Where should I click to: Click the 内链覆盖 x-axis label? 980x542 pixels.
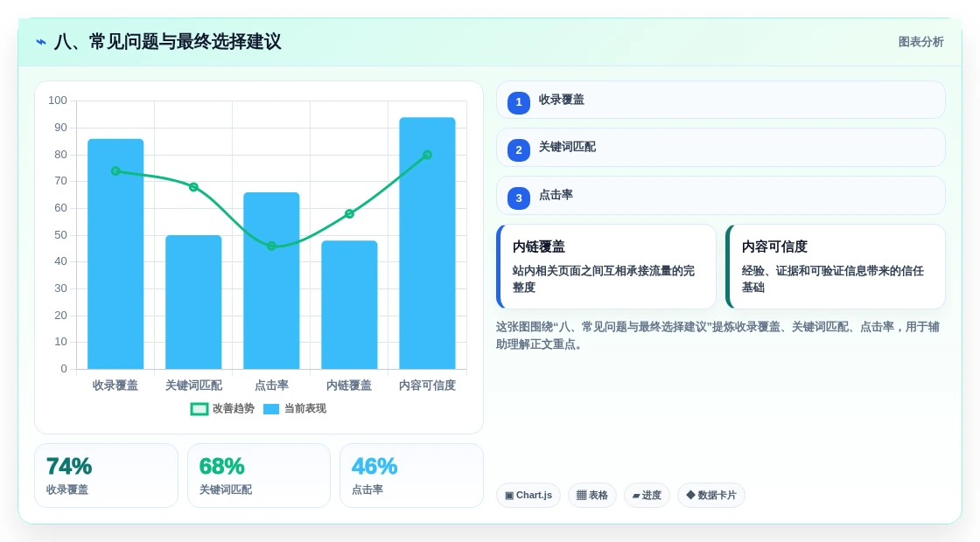[349, 386]
